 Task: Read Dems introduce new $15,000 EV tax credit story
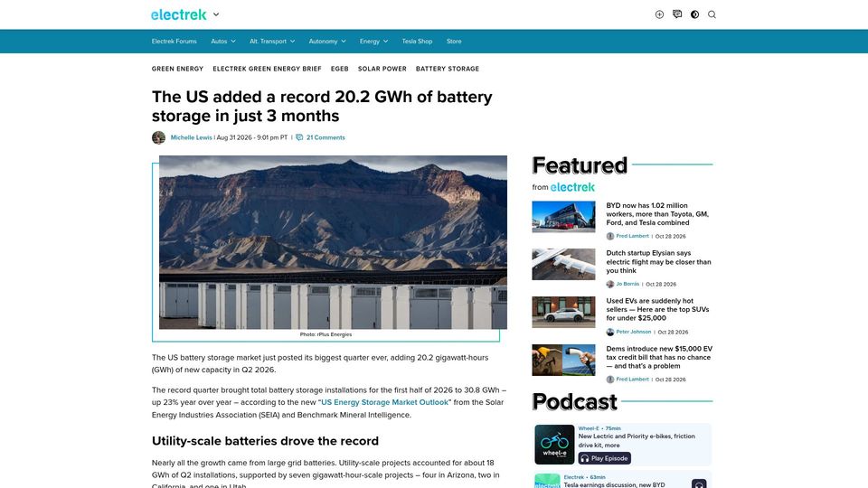[x=659, y=358]
